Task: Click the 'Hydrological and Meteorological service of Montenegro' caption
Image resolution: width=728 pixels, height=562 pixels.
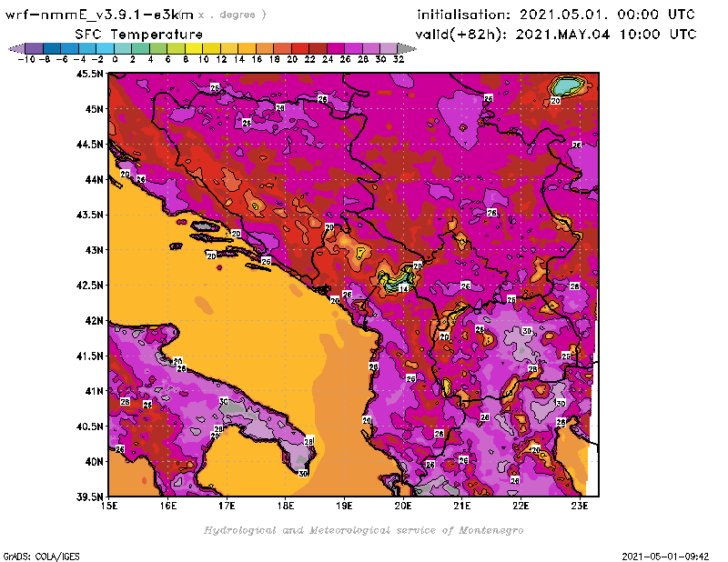Action: click(364, 530)
